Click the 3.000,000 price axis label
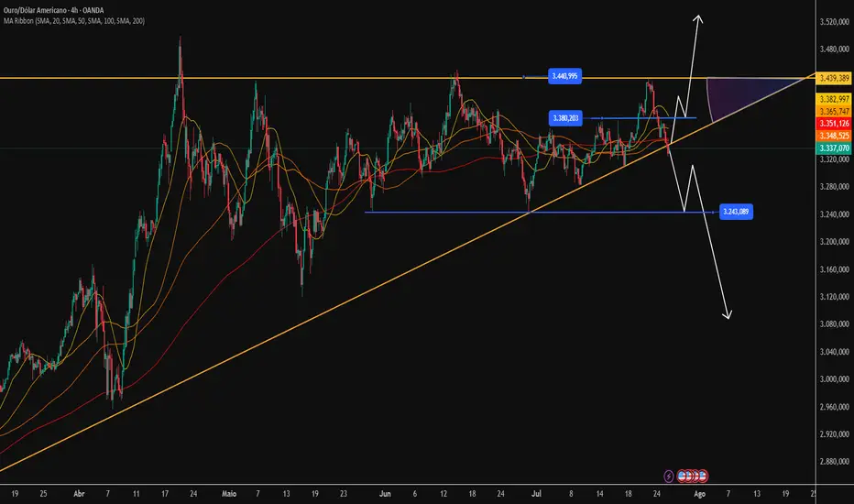This screenshot has width=854, height=504. click(x=835, y=378)
